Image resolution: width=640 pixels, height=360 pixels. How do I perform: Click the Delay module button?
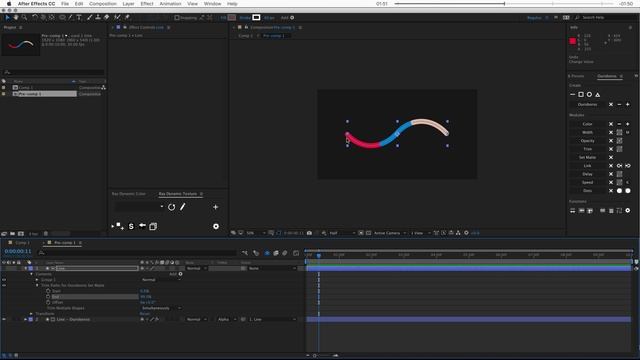pos(587,174)
